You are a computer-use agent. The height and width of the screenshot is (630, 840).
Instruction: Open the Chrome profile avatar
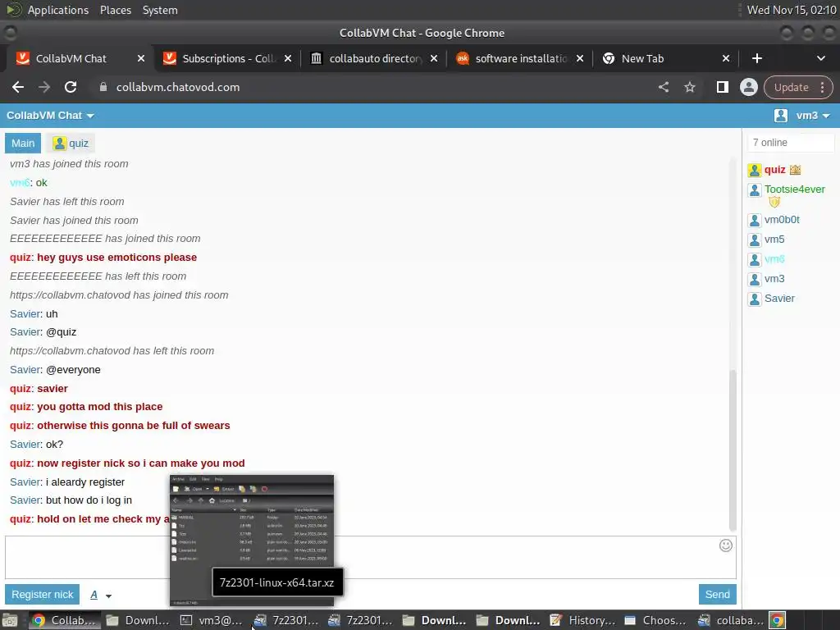click(x=748, y=87)
